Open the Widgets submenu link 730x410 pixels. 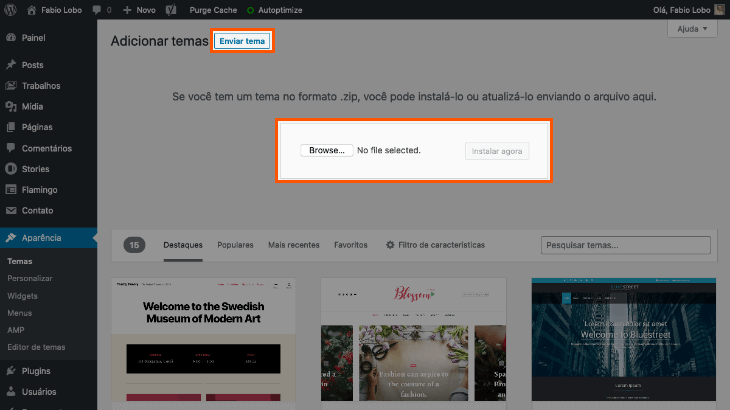[22, 296]
